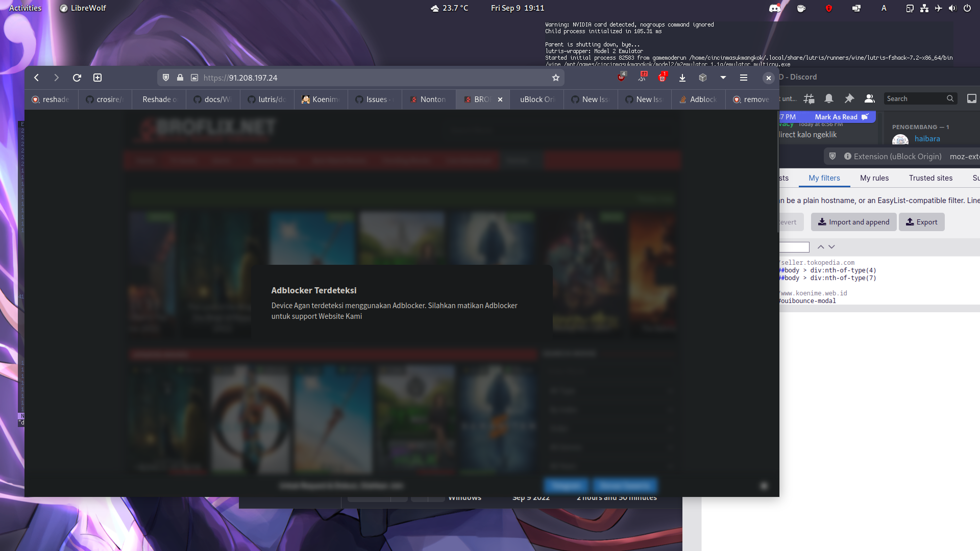This screenshot has width=980, height=551.
Task: Jump to next search match arrow
Action: pos(831,247)
